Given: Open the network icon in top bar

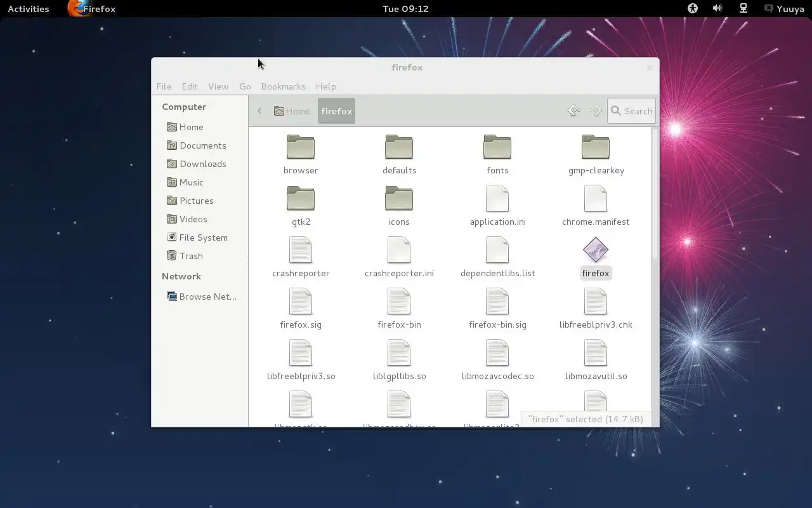Looking at the screenshot, I should (743, 8).
